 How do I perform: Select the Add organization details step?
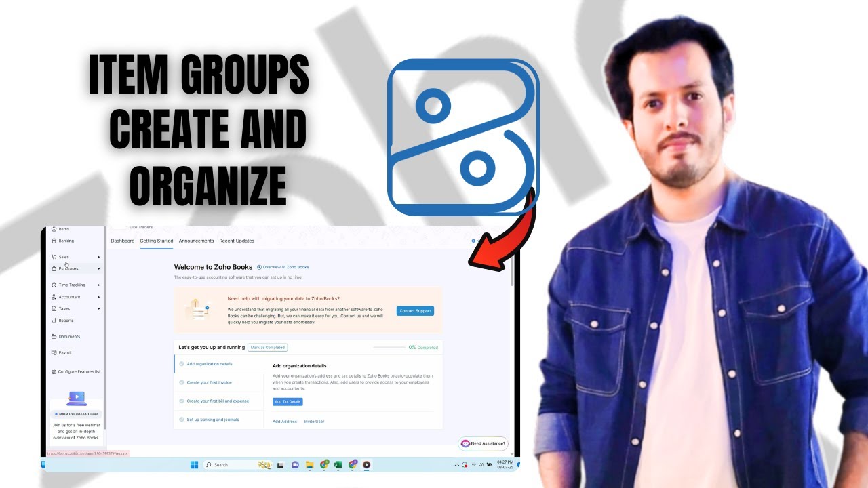tap(218, 364)
